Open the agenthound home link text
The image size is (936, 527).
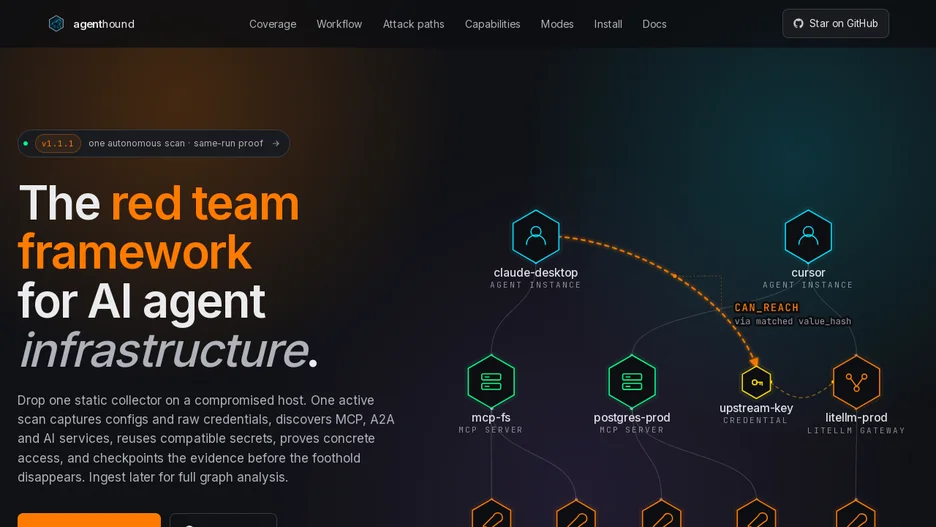pyautogui.click(x=104, y=24)
